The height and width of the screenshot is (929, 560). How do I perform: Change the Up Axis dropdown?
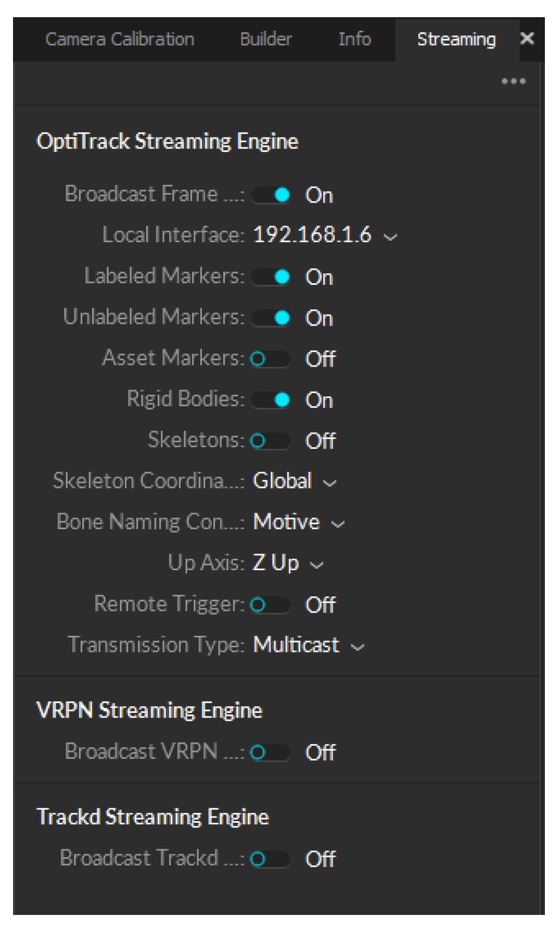pos(288,563)
